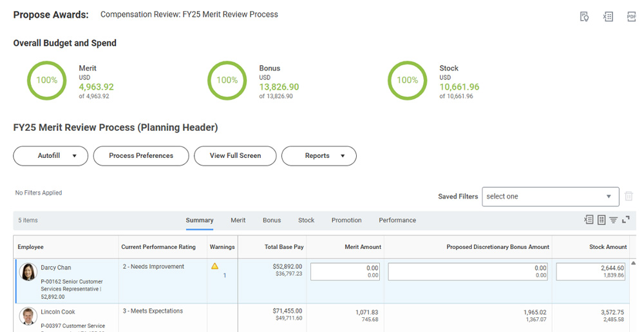
Task: Open the Saved Filters select one combo box
Action: (x=550, y=197)
